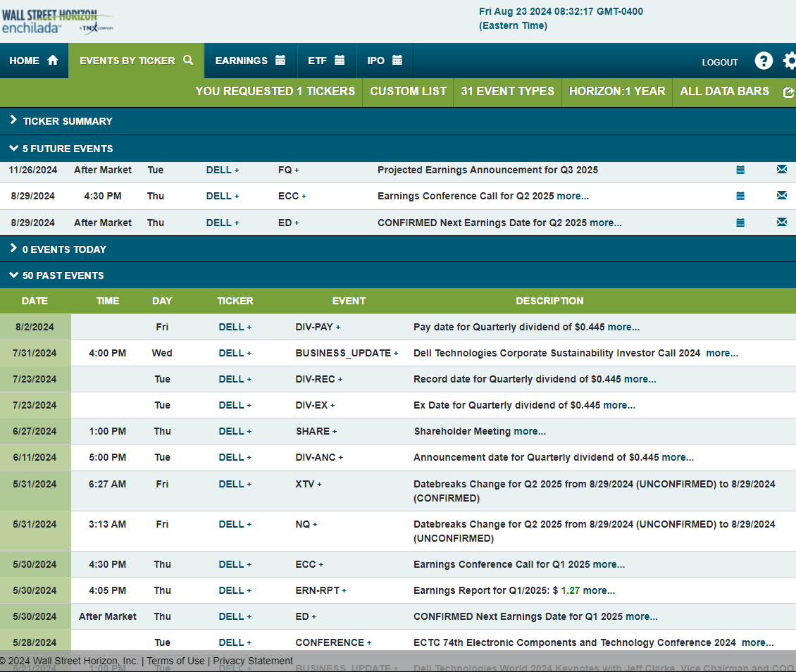Expand ED + in the 8/29/2024 future row
The image size is (796, 672).
point(288,223)
